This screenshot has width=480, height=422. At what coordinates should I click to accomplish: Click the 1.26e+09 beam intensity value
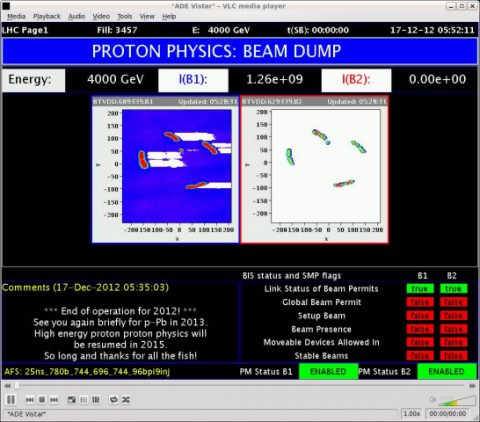tap(275, 79)
